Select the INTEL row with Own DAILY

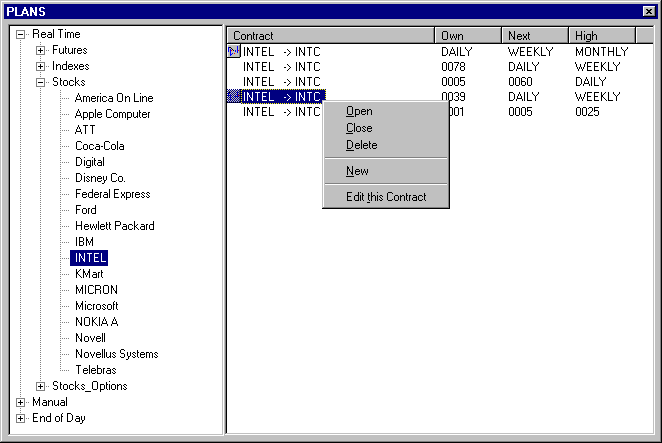[440, 52]
